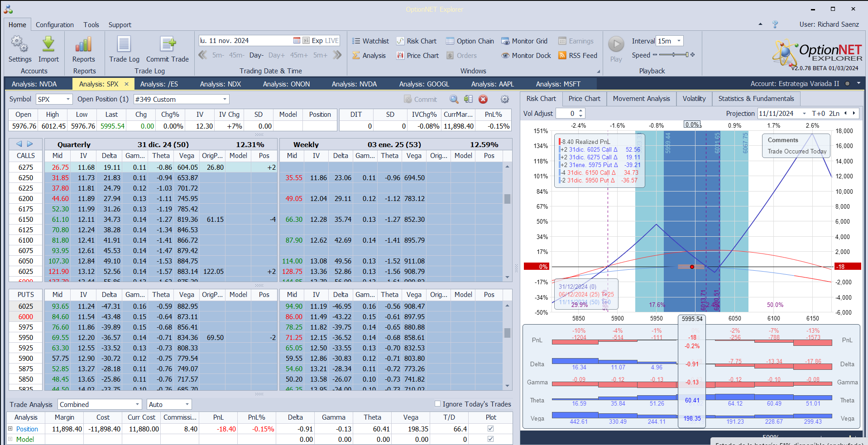Open the Watchlist window
868x445 pixels.
coord(371,41)
